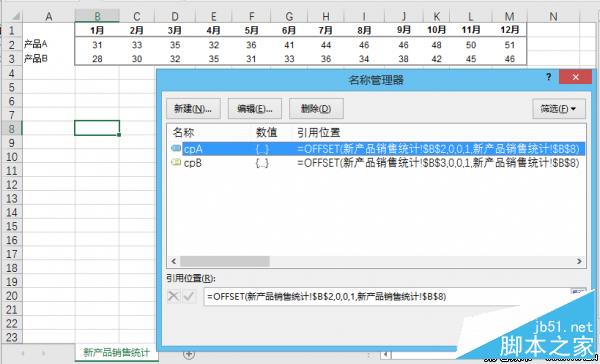Viewport: 600px width, 364px height.
Task: Select row 15 header
Action: pos(11,226)
